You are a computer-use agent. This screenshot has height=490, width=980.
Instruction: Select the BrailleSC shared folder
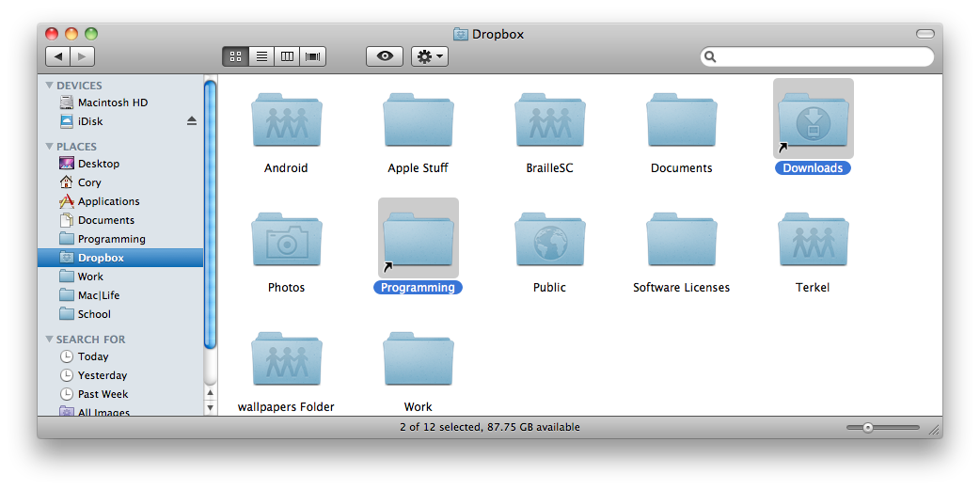[x=550, y=120]
